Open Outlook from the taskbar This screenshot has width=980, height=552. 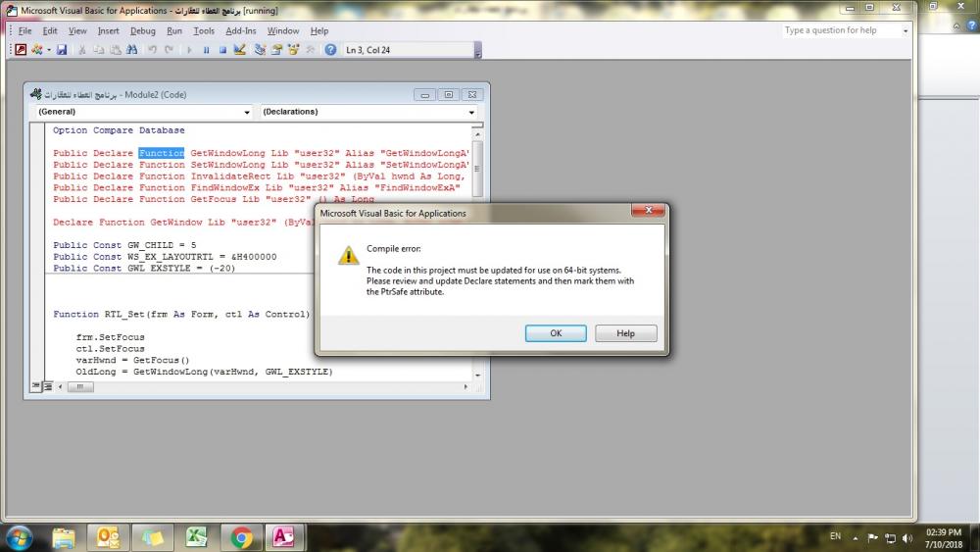[x=108, y=537]
